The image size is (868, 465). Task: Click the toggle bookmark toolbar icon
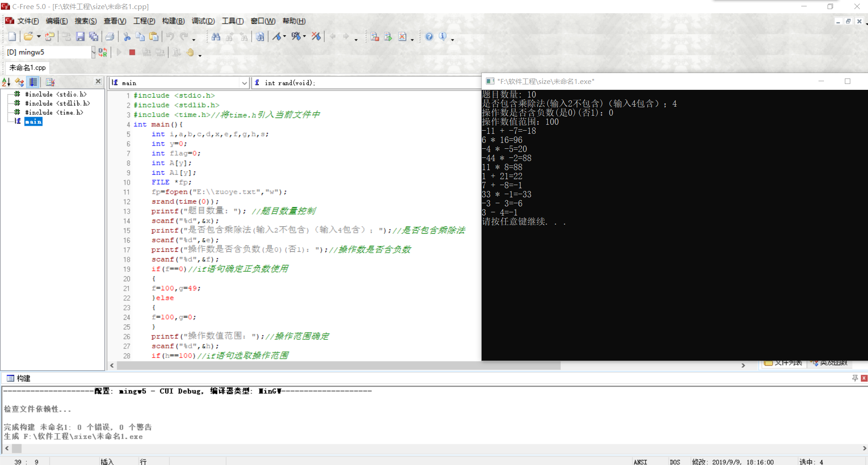click(x=276, y=37)
